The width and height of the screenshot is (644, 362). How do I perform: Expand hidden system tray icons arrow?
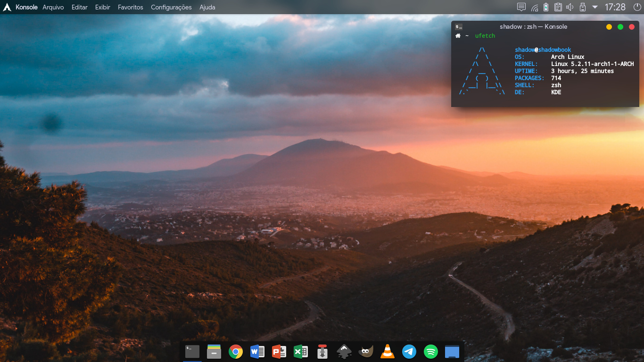[595, 7]
